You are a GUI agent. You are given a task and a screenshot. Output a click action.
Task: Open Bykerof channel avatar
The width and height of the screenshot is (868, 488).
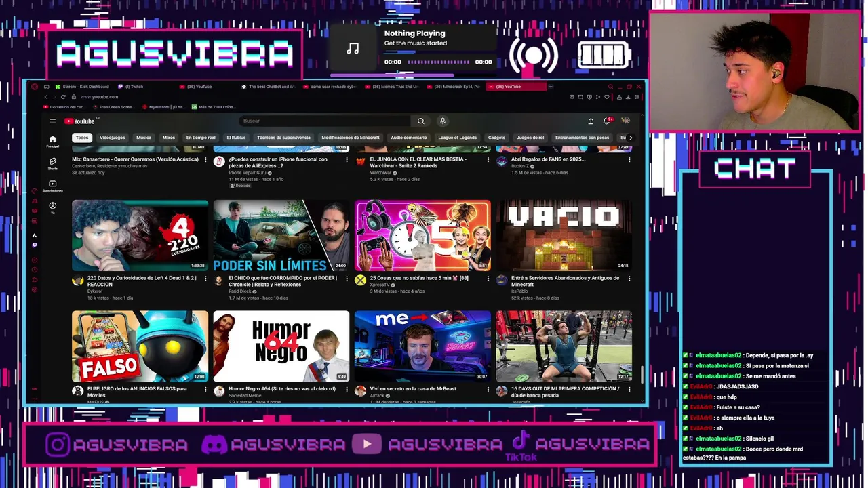[77, 280]
